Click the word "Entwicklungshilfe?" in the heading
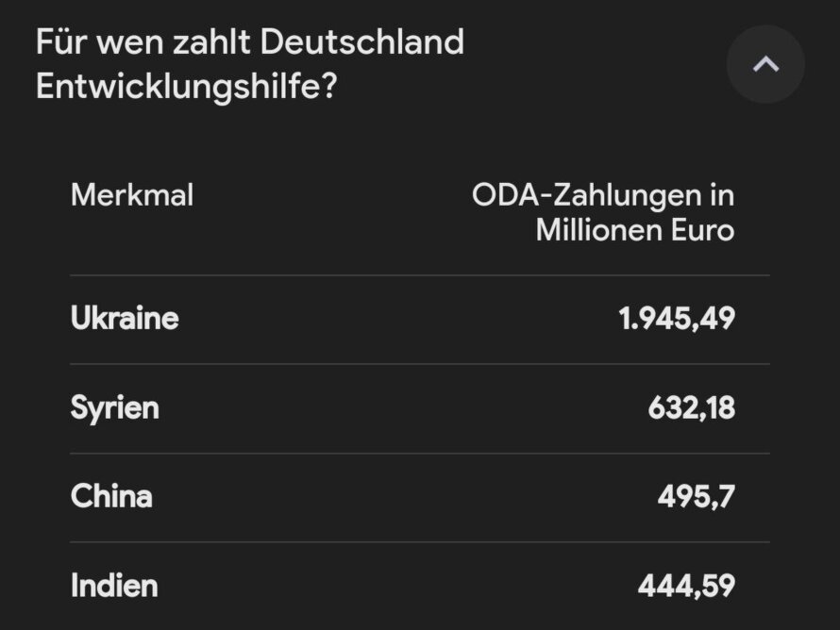Screen dimensions: 840x630 pyautogui.click(x=188, y=86)
